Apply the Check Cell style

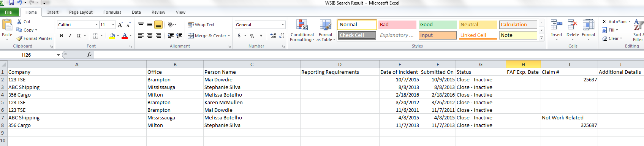coord(357,35)
